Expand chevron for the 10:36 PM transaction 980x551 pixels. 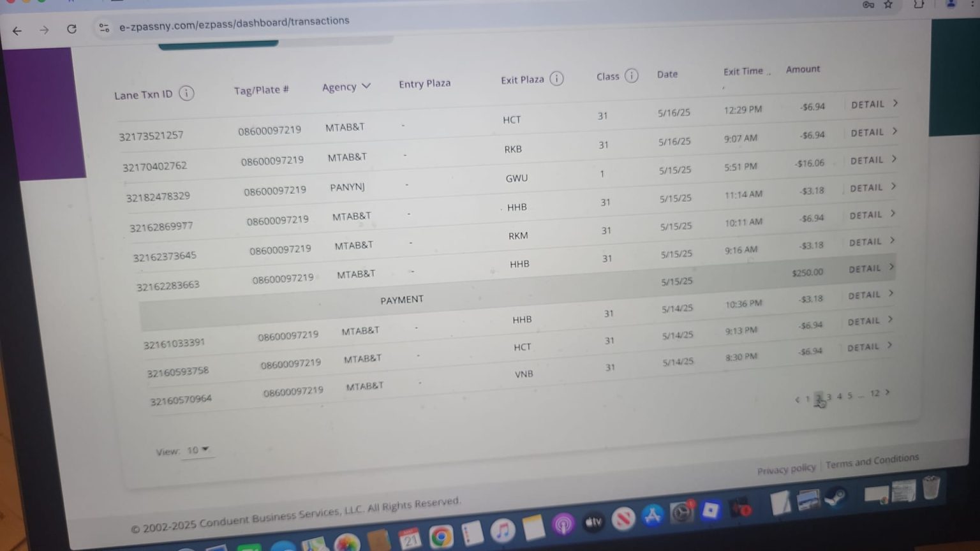coord(891,294)
